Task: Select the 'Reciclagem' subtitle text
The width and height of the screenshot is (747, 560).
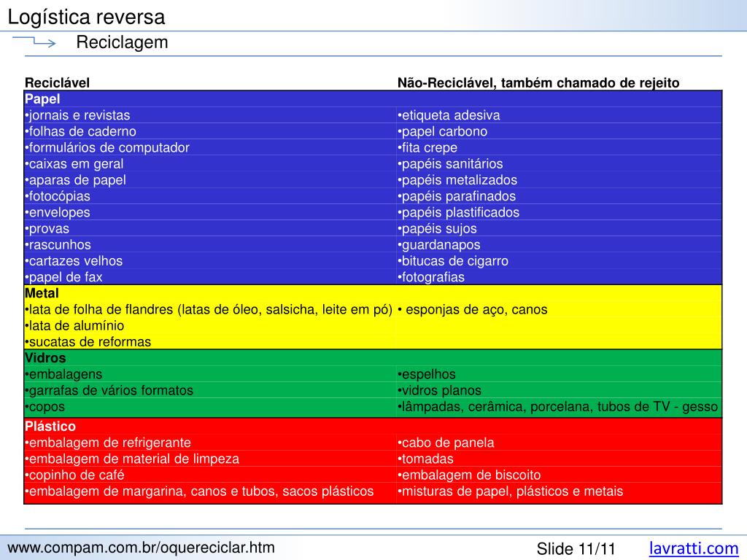Action: 122,42
